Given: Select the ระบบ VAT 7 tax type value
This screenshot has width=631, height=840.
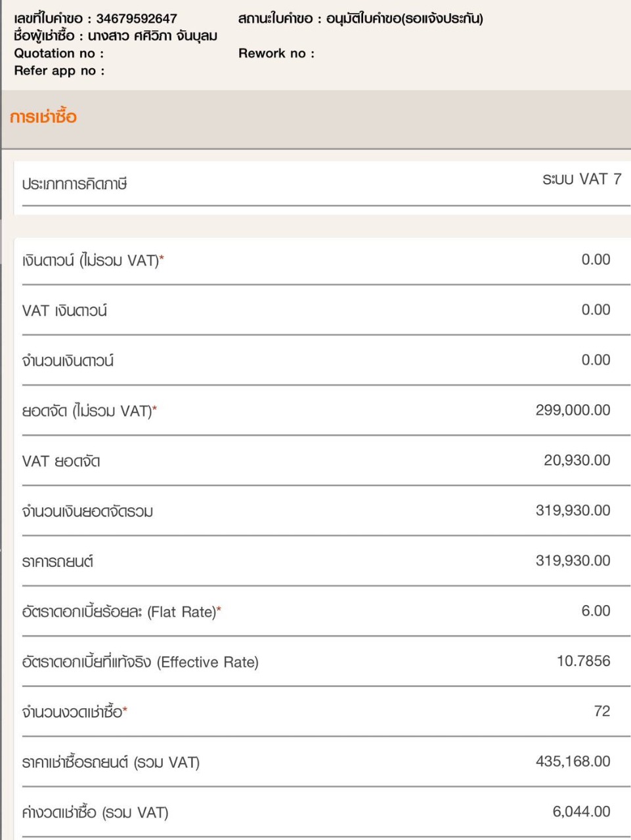Looking at the screenshot, I should [581, 180].
